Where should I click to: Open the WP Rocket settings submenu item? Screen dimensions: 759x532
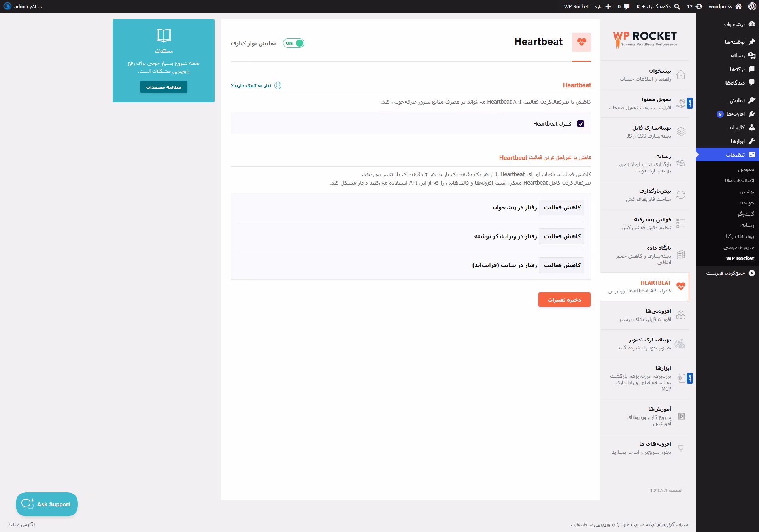pyautogui.click(x=740, y=258)
